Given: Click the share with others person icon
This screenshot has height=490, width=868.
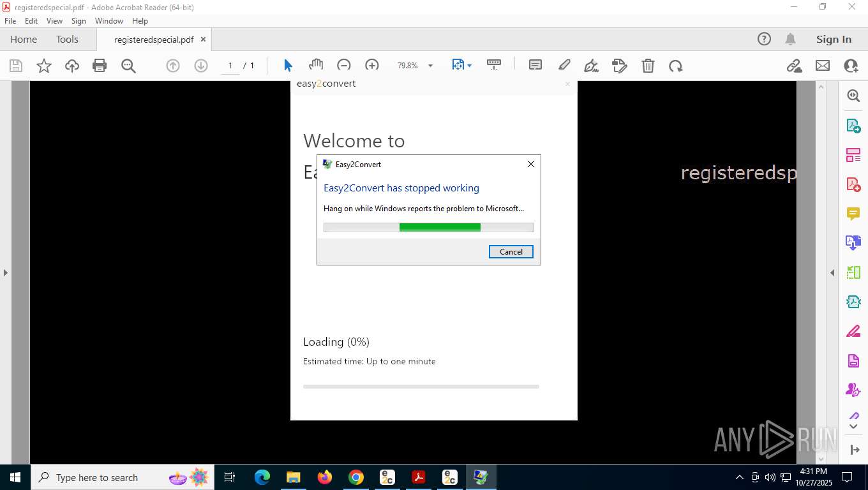Looking at the screenshot, I should [x=851, y=66].
